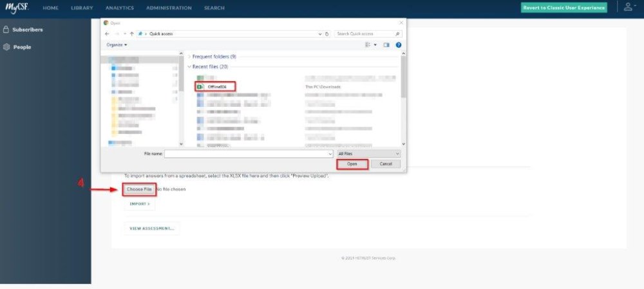Open the HOME menu
Image resolution: width=644 pixels, height=289 pixels.
point(50,8)
